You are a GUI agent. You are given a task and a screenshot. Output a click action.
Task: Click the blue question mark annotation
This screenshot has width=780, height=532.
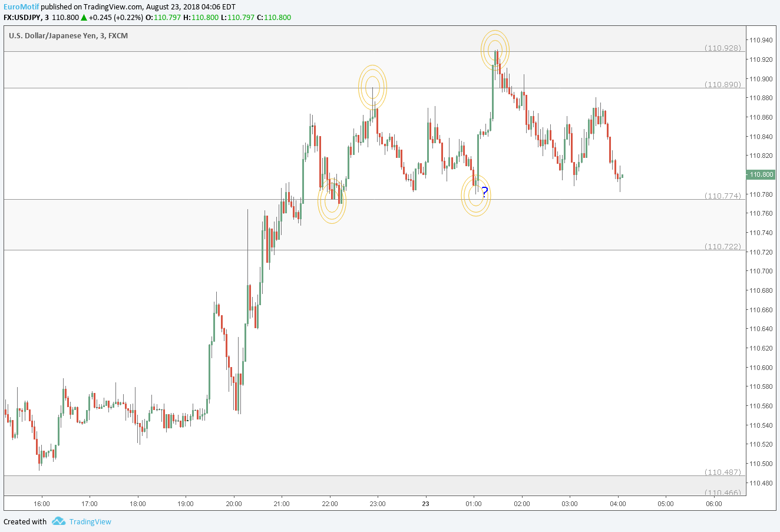click(484, 192)
